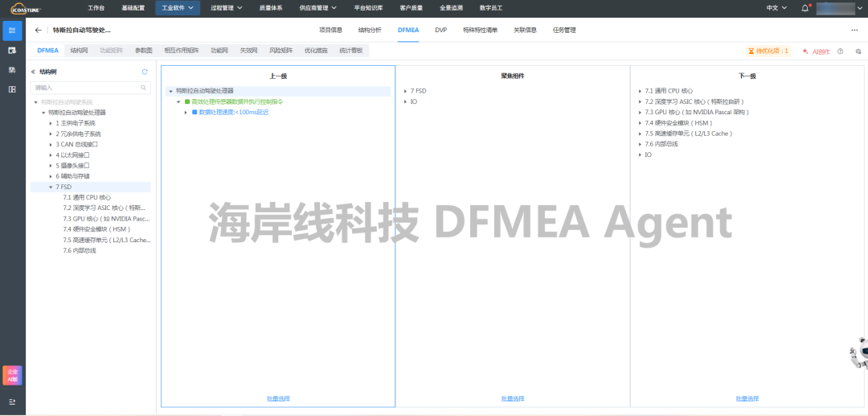Select the third left sidebar icon
Viewport: 868px width, 416px height.
[x=12, y=70]
